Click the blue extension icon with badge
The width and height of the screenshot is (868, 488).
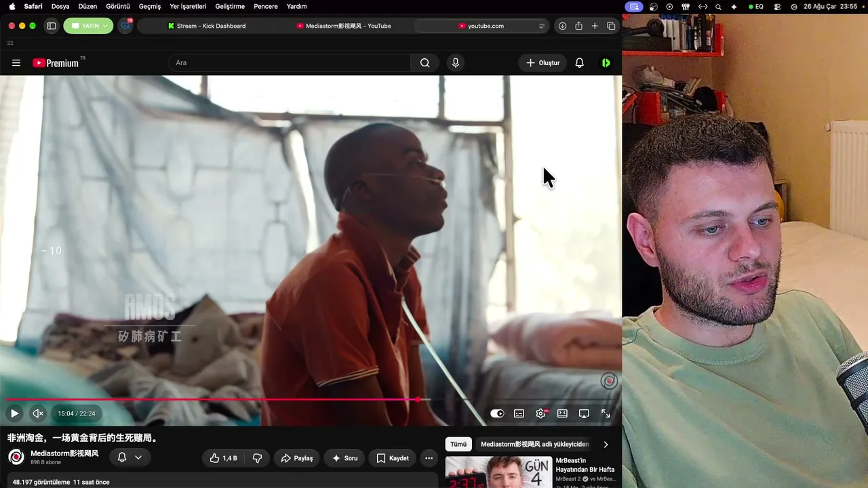[125, 26]
